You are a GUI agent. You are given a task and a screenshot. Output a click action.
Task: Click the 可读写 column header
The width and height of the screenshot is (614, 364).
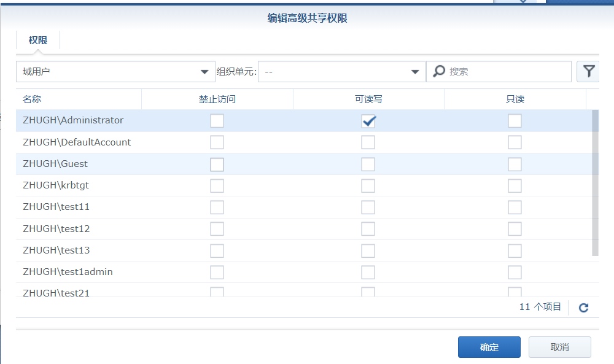(x=368, y=99)
